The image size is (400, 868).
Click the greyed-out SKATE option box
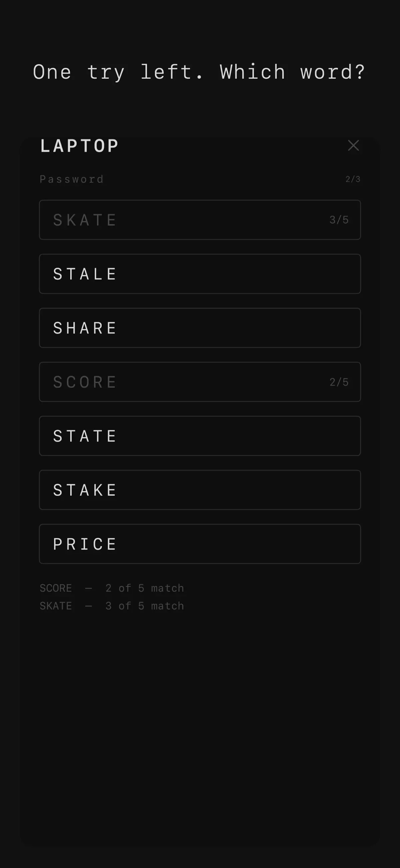point(200,220)
